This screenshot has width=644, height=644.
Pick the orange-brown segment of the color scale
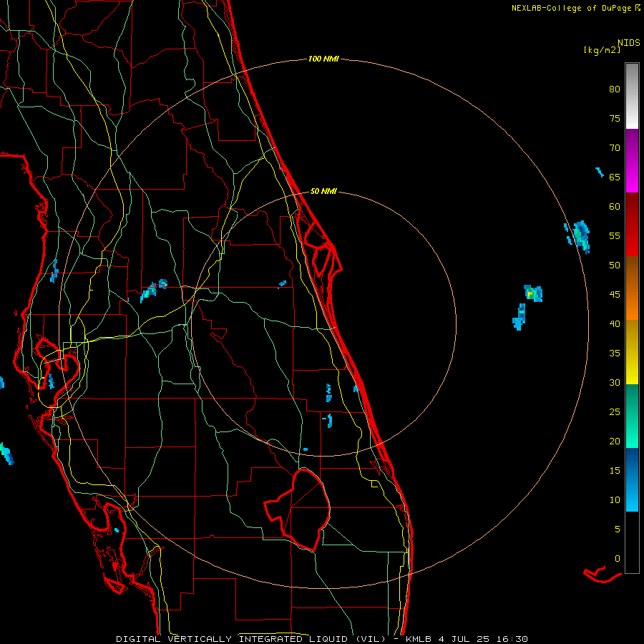(632, 288)
